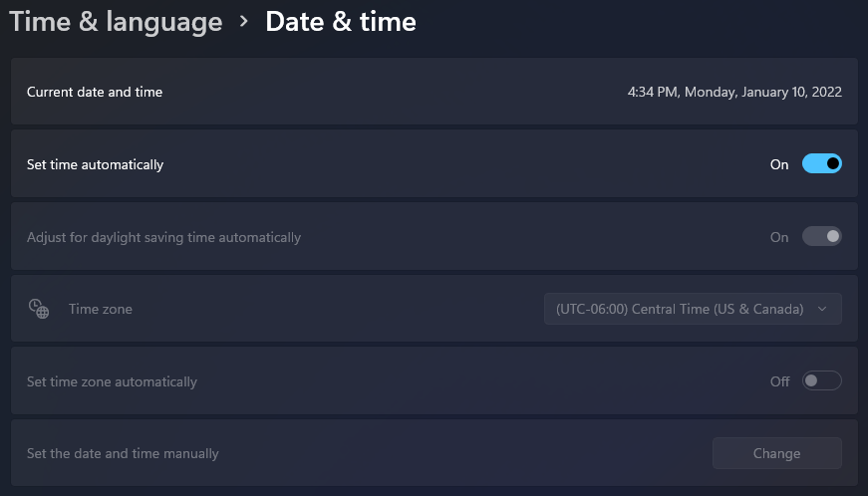Image resolution: width=868 pixels, height=496 pixels.
Task: Click the On label beside automatic time
Action: click(779, 164)
